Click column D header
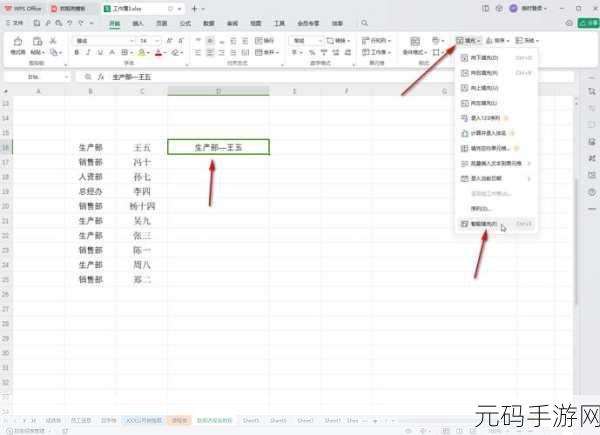Viewport: 600px width, 435px height. click(218, 91)
